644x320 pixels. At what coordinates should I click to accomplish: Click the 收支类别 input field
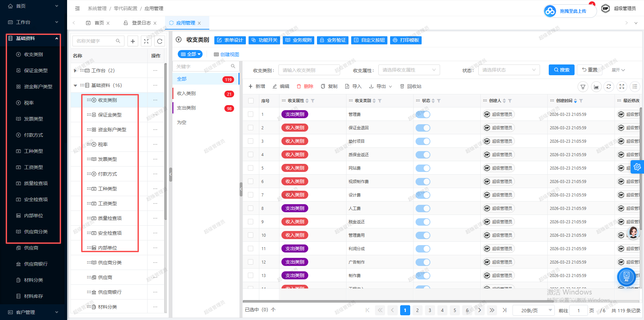coord(309,70)
